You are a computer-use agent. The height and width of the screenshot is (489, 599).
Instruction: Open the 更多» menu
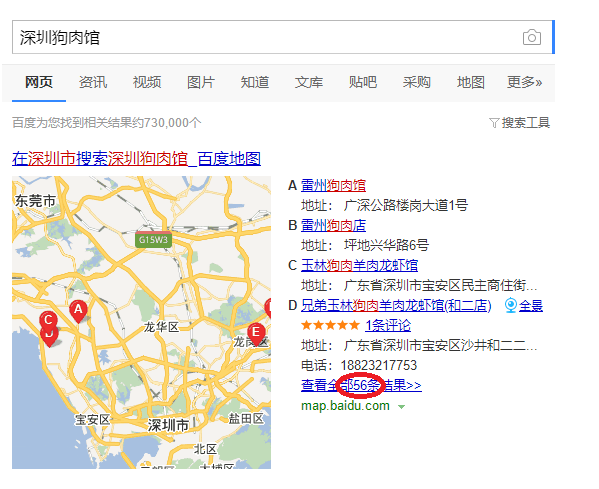525,82
